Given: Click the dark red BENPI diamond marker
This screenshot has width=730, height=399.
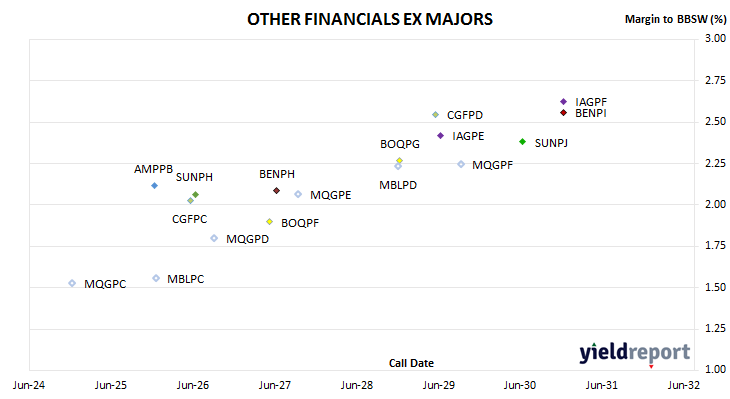Looking at the screenshot, I should click(x=563, y=113).
